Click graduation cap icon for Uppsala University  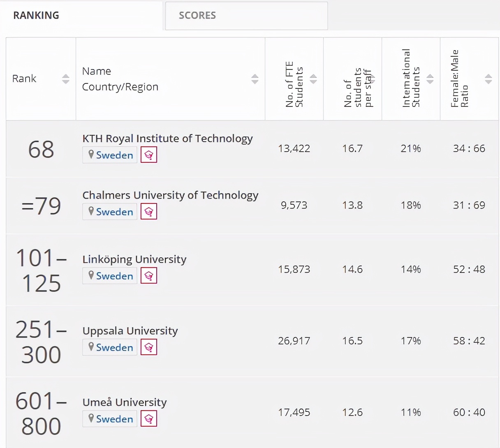point(149,347)
